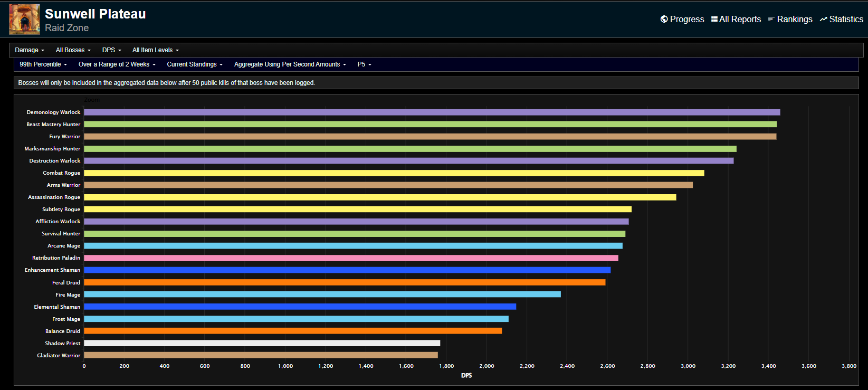Click the 2,000 x-axis tick label
The width and height of the screenshot is (868, 390).
(487, 366)
